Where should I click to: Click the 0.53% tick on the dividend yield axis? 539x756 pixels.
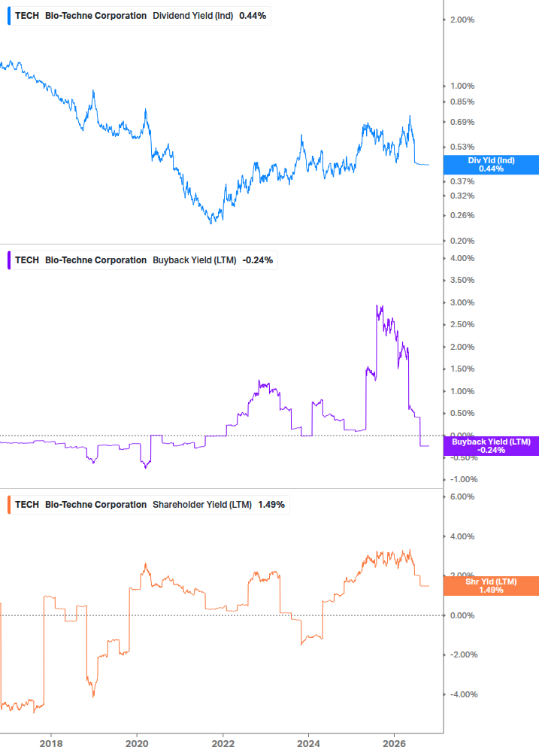pyautogui.click(x=462, y=147)
